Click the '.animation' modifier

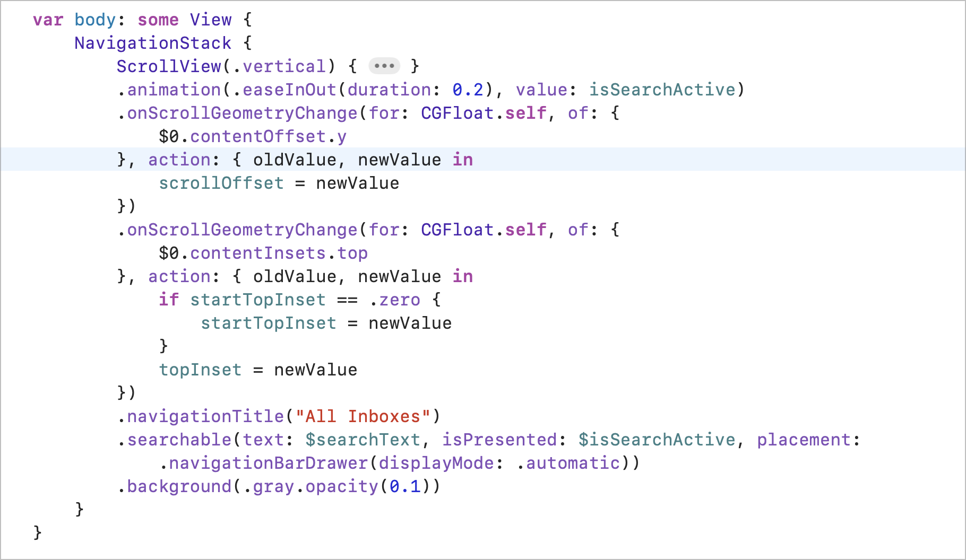(169, 90)
